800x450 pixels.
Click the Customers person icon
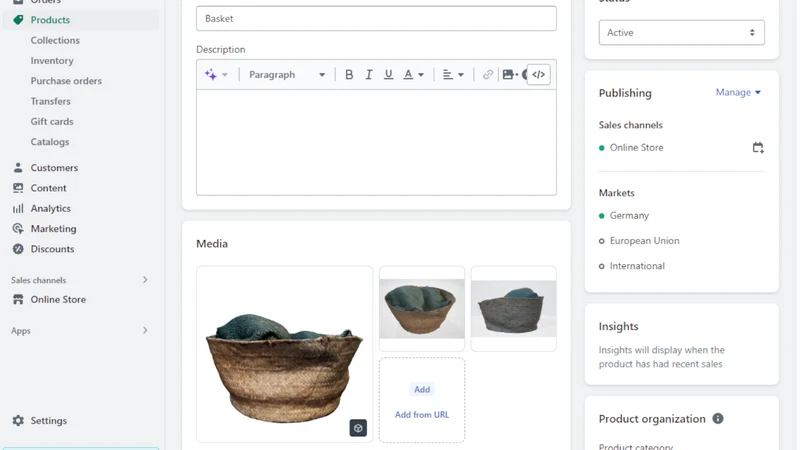18,167
